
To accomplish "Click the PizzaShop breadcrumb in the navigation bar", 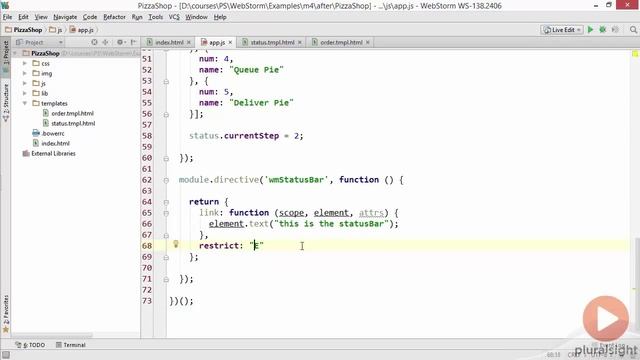I will click(24, 30).
